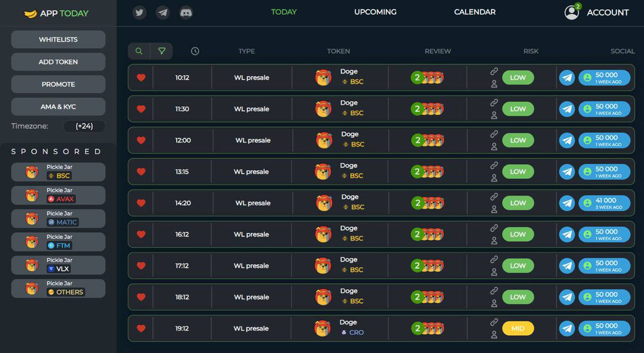The height and width of the screenshot is (353, 644).
Task: Click the TOKEN column header
Action: (x=339, y=52)
